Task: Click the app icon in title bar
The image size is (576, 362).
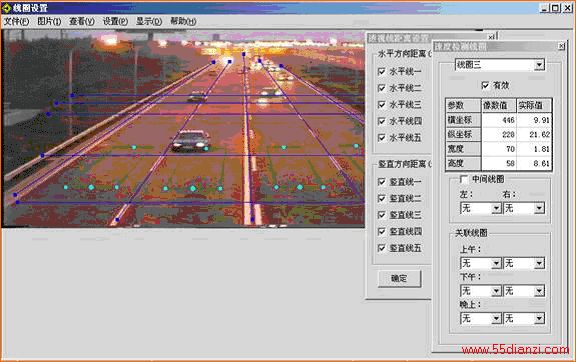Action: coord(6,8)
